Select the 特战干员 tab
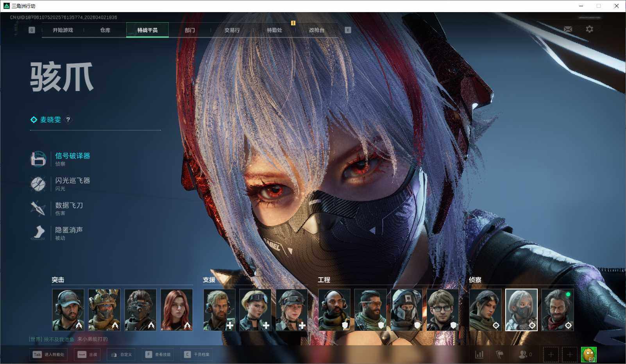Image resolution: width=626 pixels, height=364 pixels. tap(147, 30)
